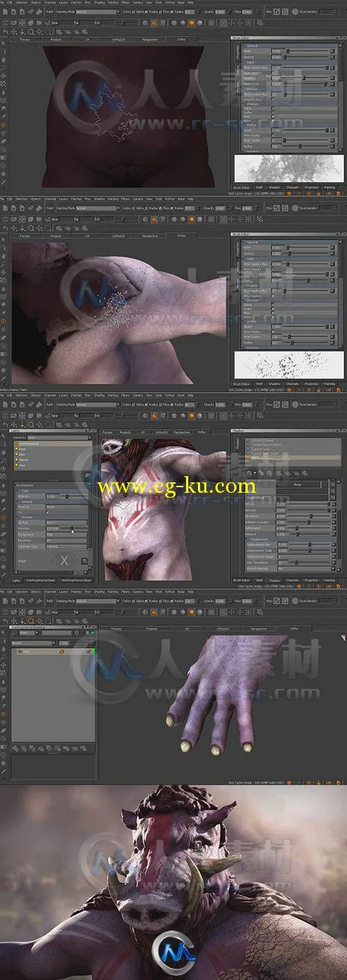
Task: Click Opacity field in belly-screenshot toolbar
Action: (222, 12)
